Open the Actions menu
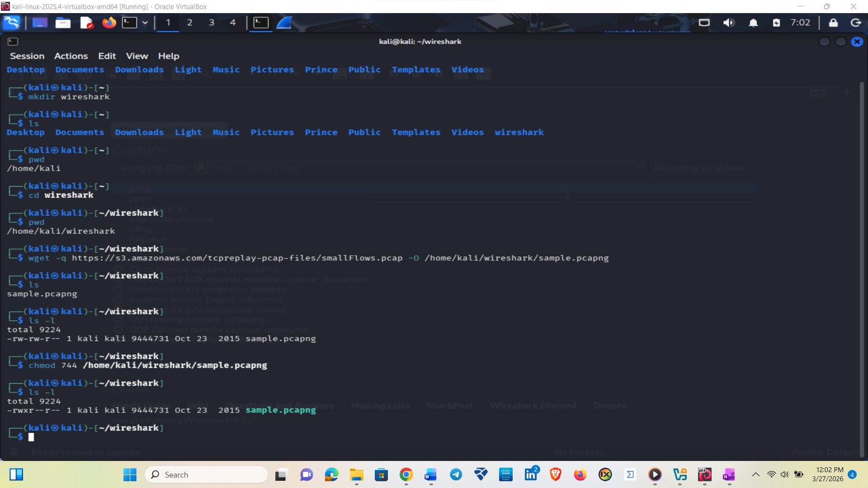Image resolution: width=868 pixels, height=488 pixels. (x=71, y=56)
